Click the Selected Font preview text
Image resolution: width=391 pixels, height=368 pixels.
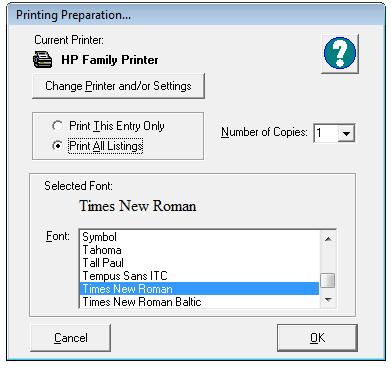138,206
